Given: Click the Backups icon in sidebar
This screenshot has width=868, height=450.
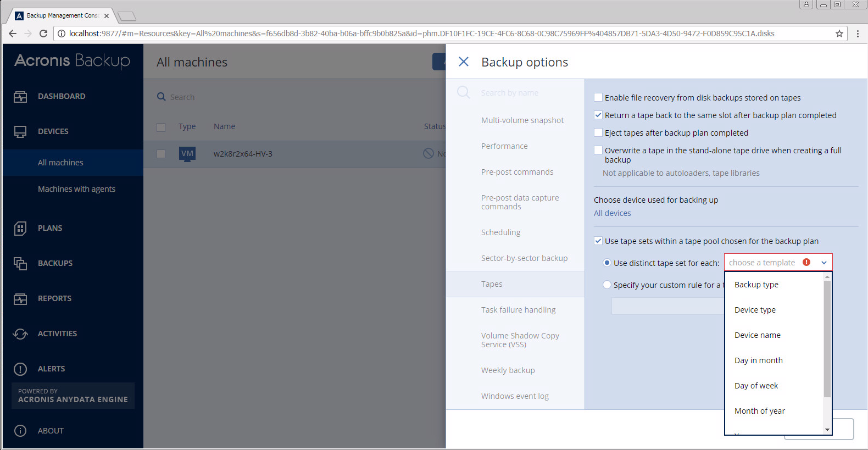Looking at the screenshot, I should 20,264.
